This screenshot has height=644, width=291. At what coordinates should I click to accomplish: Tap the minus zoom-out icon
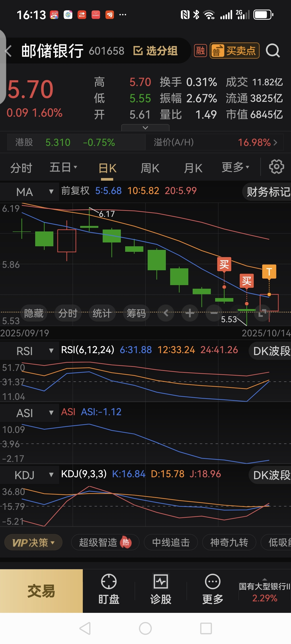click(x=214, y=313)
